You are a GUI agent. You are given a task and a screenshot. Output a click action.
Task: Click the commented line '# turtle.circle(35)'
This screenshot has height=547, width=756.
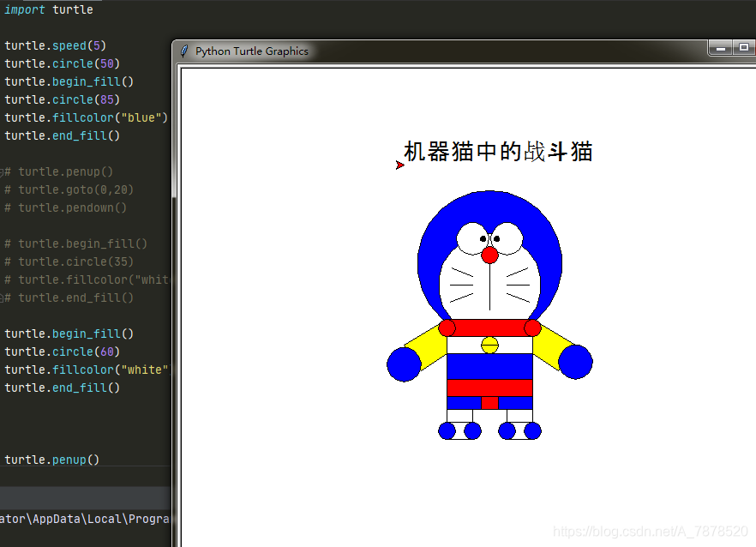69,261
